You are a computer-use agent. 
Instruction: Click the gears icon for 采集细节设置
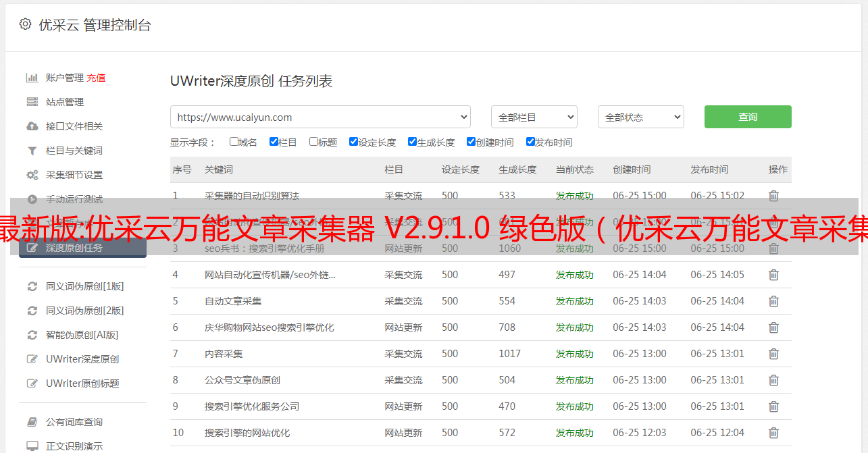[32, 175]
